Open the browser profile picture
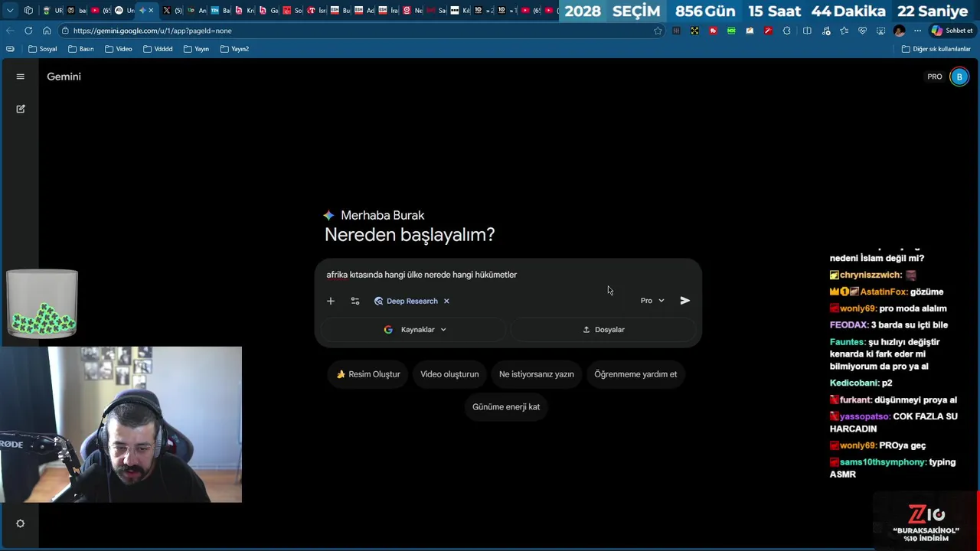980x551 pixels. point(900,31)
